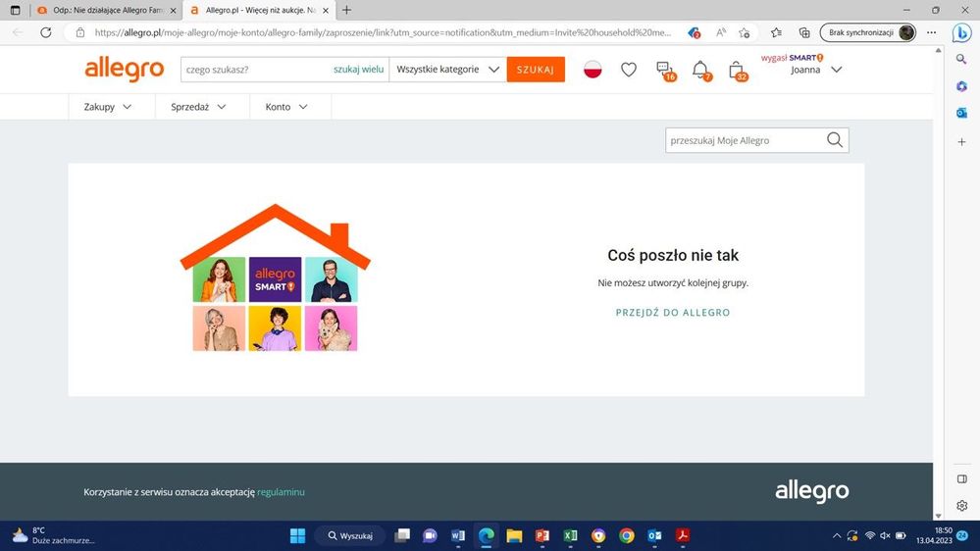Click the orange SZUKAJ button
Image resolution: width=980 pixels, height=551 pixels.
click(536, 70)
